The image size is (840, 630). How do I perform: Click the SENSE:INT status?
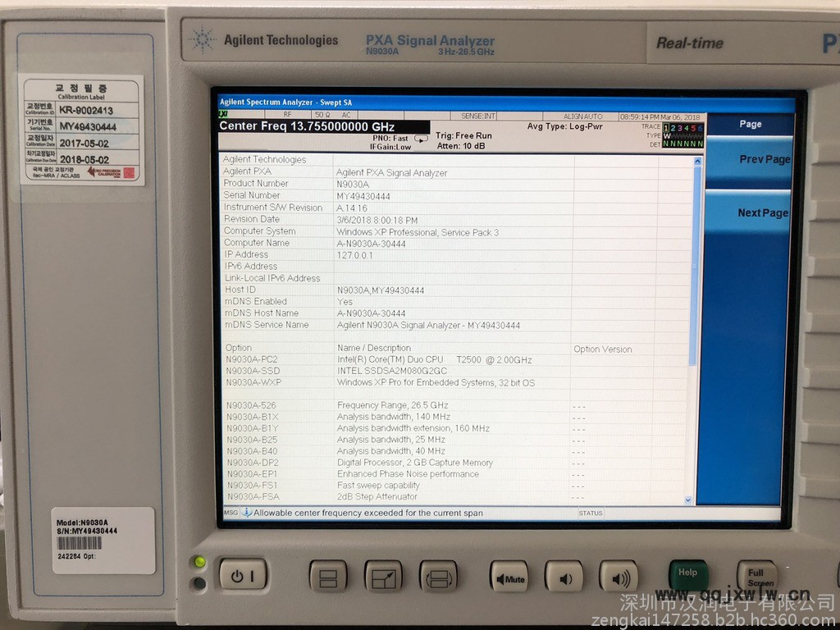tap(478, 116)
